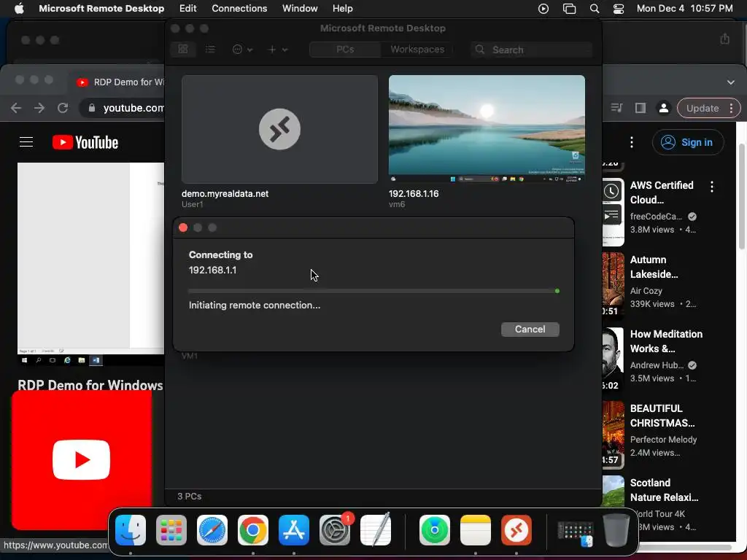Image resolution: width=747 pixels, height=560 pixels.
Task: Open App Store from the Dock
Action: (x=294, y=529)
